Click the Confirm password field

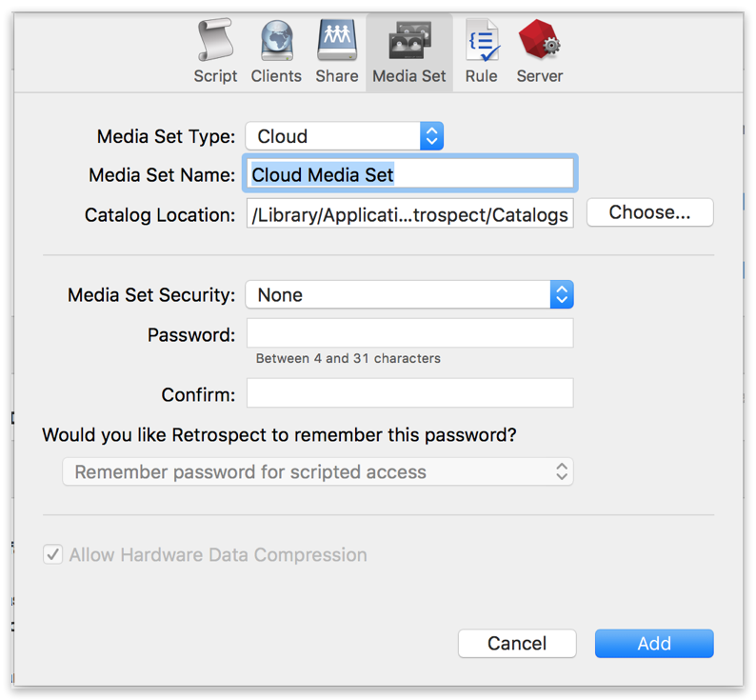click(410, 393)
